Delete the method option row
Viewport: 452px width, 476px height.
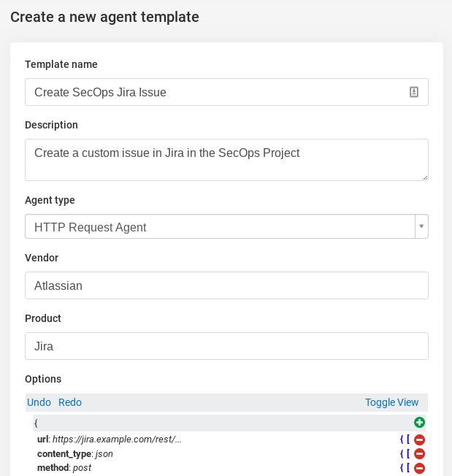[x=420, y=468]
